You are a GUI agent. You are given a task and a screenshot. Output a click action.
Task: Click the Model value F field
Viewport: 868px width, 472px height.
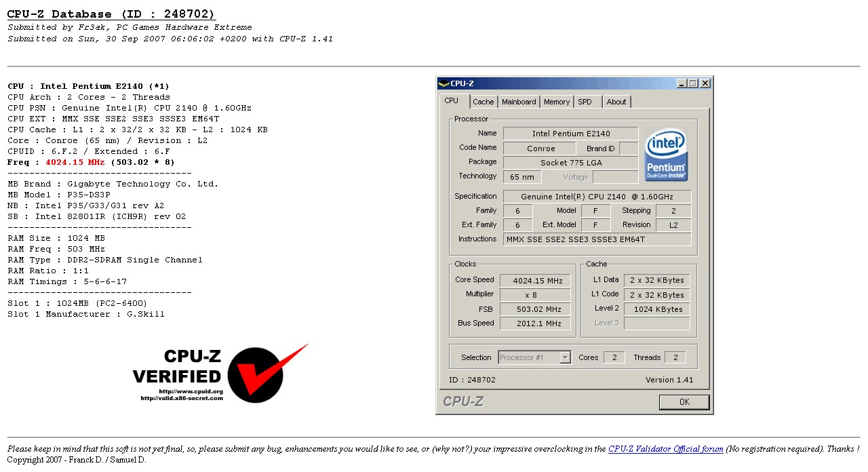pyautogui.click(x=596, y=211)
